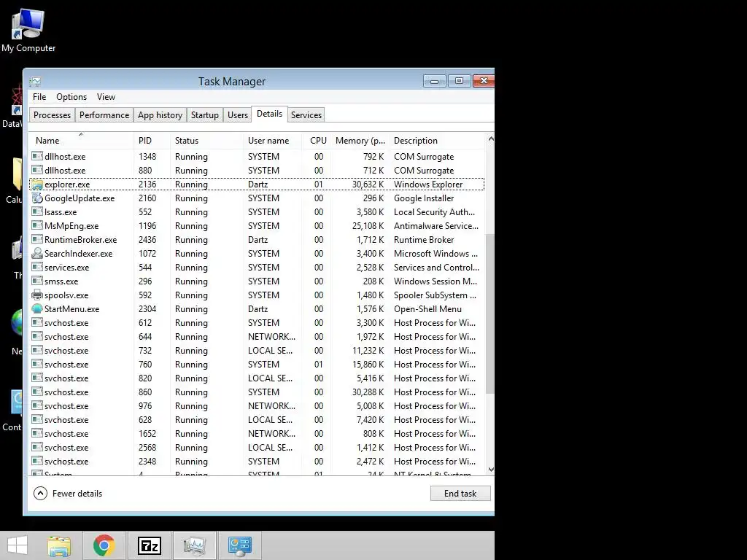Click the explorer.exe process icon
747x560 pixels.
click(37, 184)
